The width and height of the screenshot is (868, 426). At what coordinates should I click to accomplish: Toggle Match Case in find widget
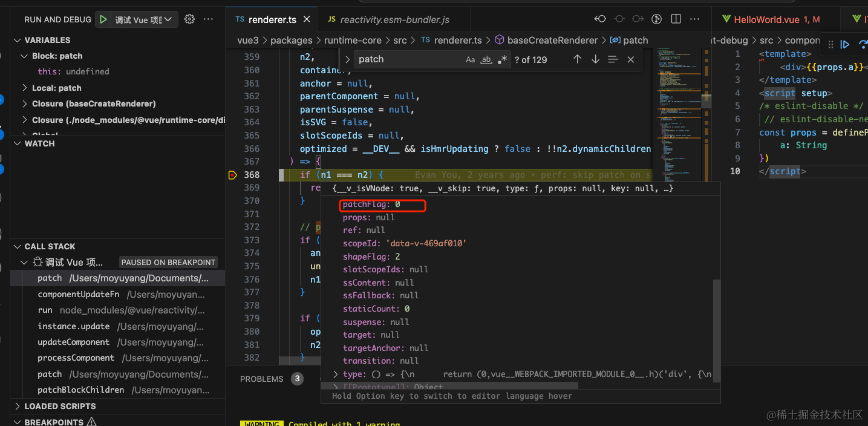pos(471,59)
